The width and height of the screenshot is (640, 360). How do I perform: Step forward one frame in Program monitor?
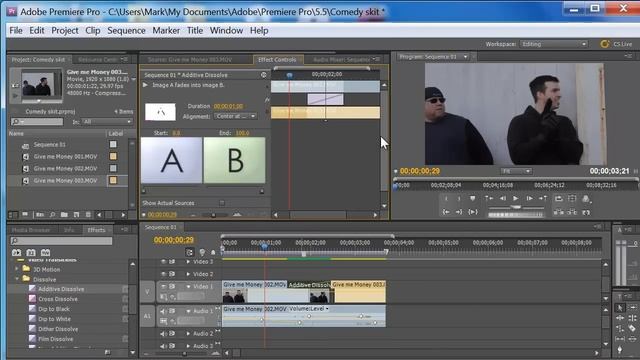pyautogui.click(x=529, y=198)
